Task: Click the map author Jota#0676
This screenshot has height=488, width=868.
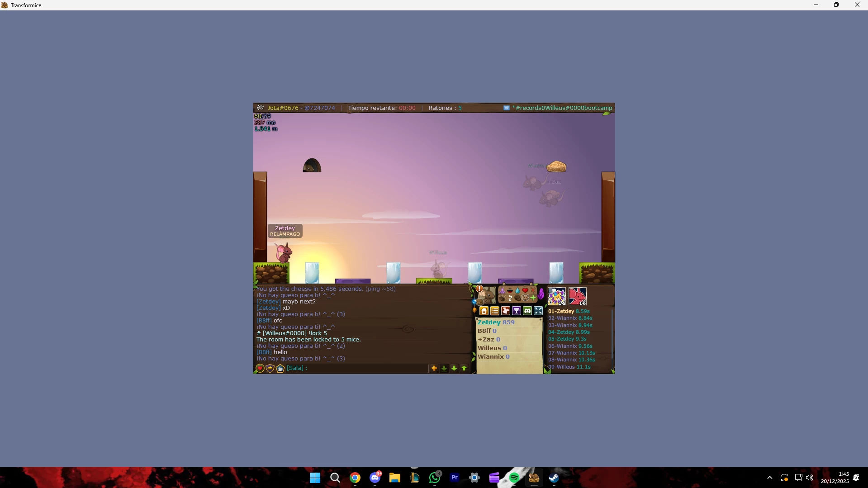Action: tap(283, 108)
